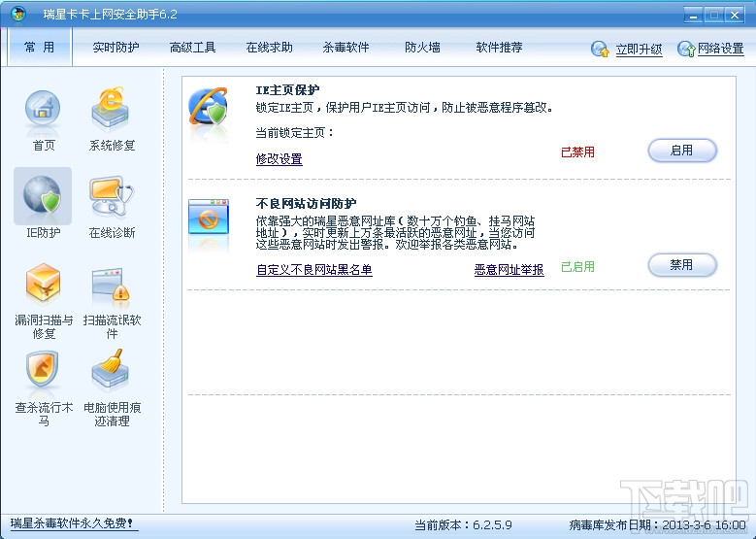Disable bad website protection with 禁用 button
This screenshot has height=539, width=756.
click(682, 265)
